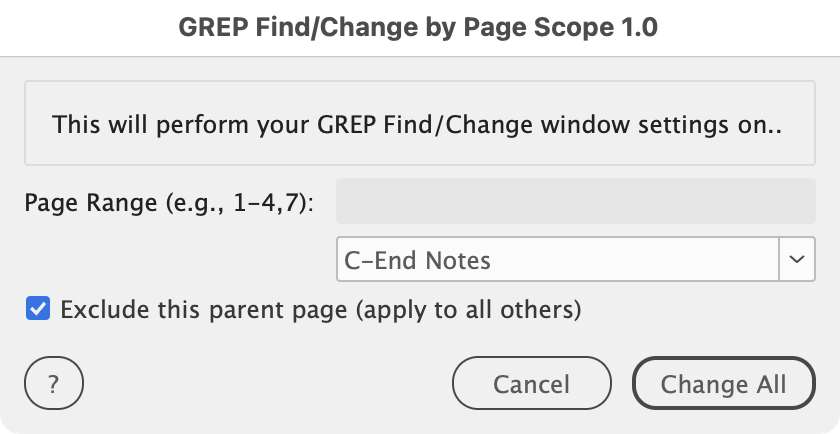
Task: Click the blue checkmark box icon
Action: (x=38, y=309)
